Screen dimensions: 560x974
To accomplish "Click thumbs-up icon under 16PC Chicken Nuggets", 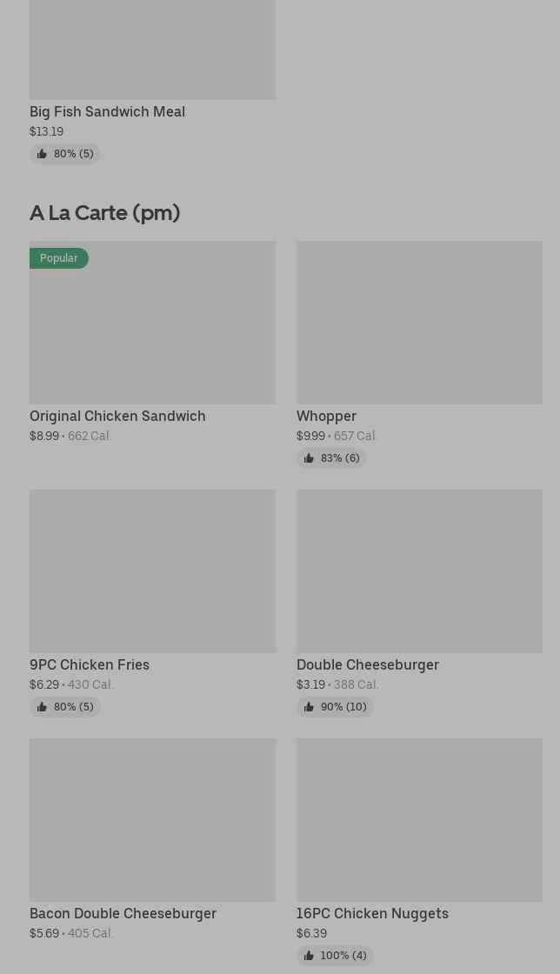I will (309, 956).
